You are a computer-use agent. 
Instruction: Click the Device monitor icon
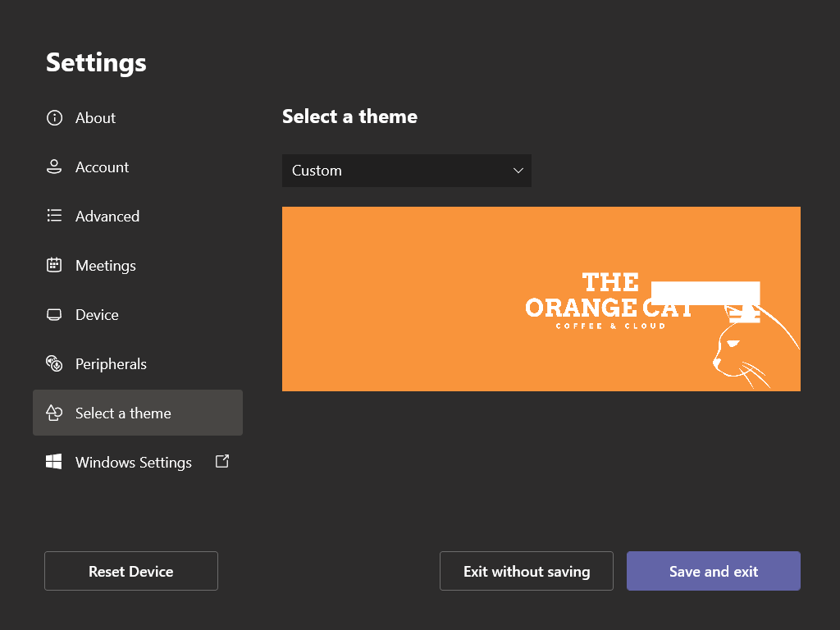click(x=54, y=314)
